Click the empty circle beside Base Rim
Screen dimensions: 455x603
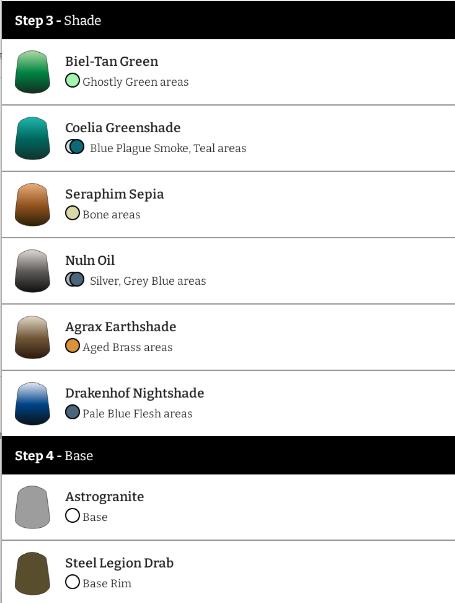tap(72, 582)
